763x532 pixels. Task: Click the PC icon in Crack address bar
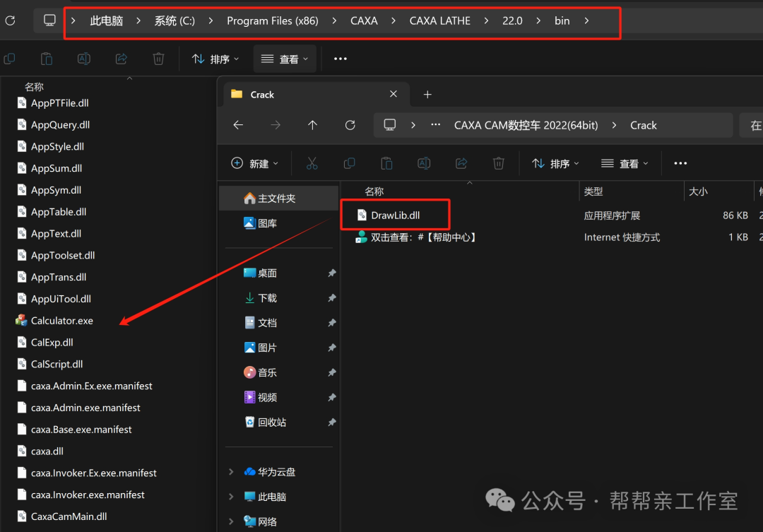(x=390, y=125)
